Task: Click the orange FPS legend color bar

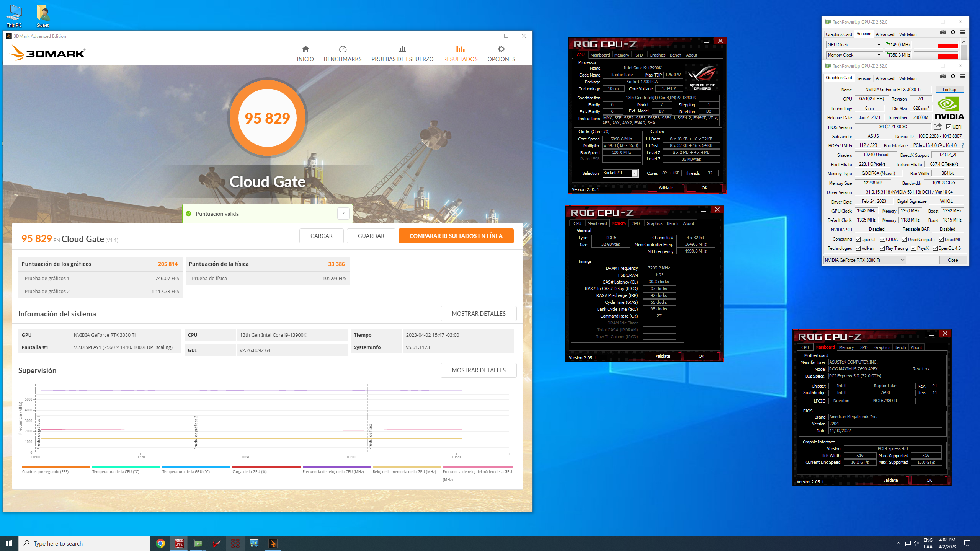Action: (x=56, y=466)
